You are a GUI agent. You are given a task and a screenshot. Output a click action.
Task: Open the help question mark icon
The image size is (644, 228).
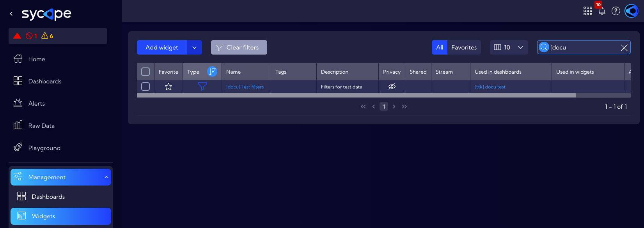pos(616,11)
